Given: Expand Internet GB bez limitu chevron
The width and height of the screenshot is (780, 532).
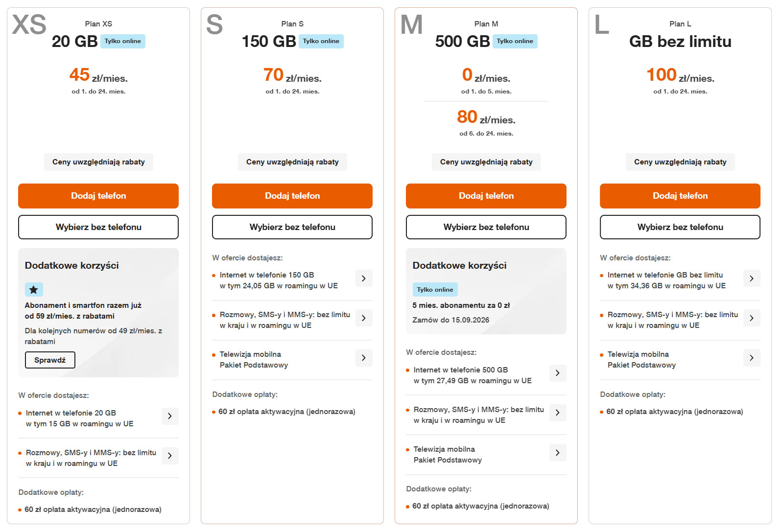Looking at the screenshot, I should pyautogui.click(x=752, y=278).
